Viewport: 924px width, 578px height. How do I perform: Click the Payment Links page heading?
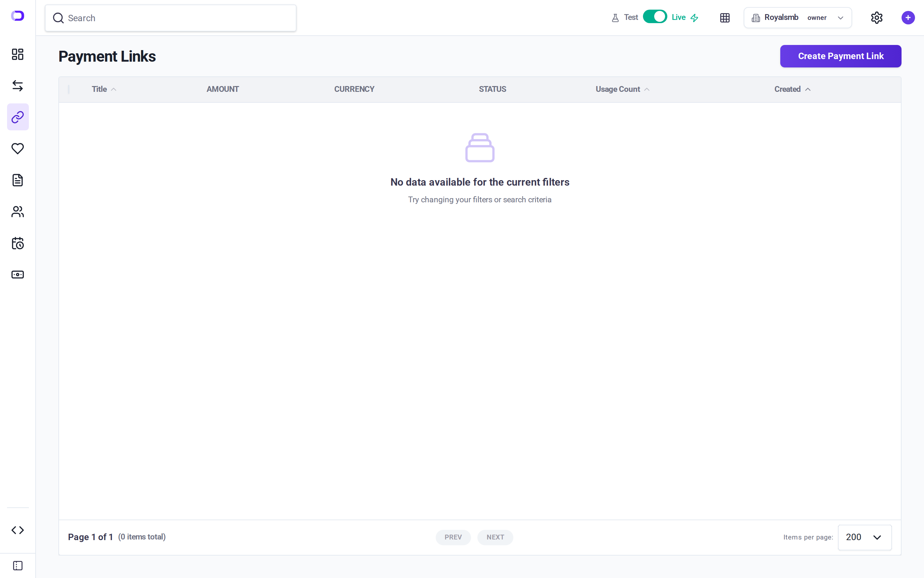click(107, 57)
